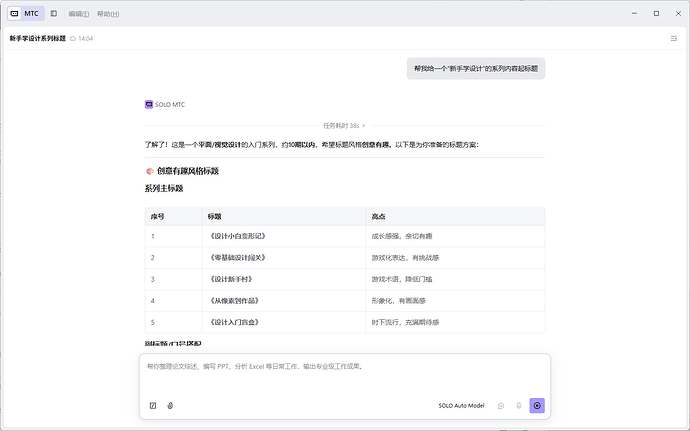Click the MTC mode button
Screen dimensions: 690x431
pyautogui.click(x=26, y=14)
